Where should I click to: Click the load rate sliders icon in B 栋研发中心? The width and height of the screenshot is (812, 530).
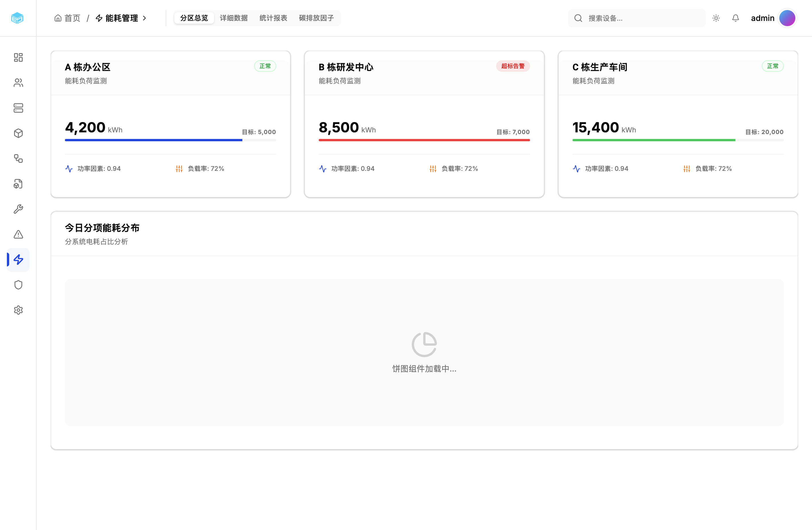click(433, 169)
